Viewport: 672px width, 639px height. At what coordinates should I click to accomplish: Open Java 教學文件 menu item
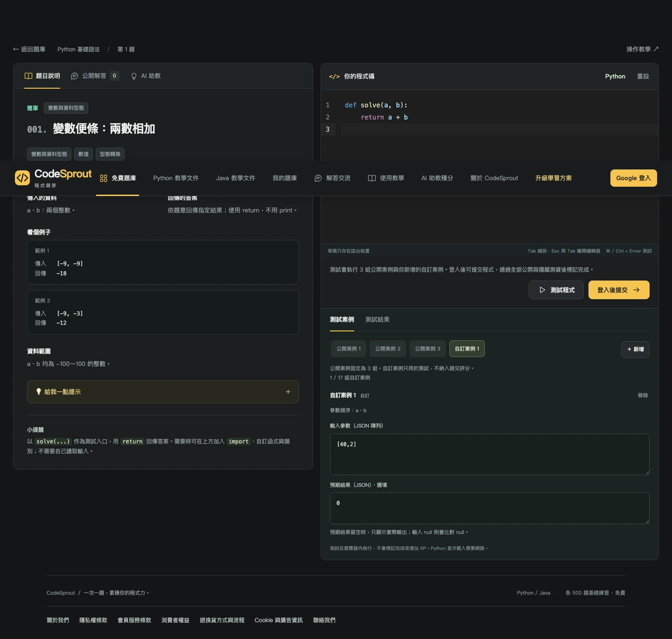(236, 178)
